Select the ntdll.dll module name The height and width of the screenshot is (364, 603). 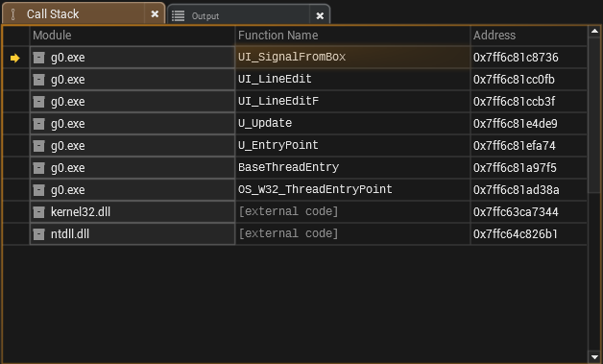[x=70, y=234]
